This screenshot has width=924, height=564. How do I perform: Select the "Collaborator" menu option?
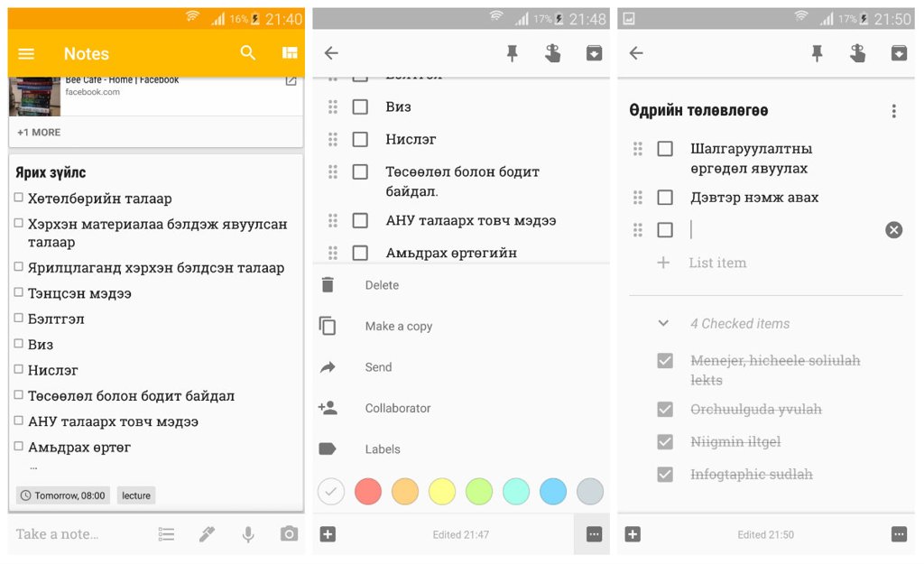click(x=397, y=409)
